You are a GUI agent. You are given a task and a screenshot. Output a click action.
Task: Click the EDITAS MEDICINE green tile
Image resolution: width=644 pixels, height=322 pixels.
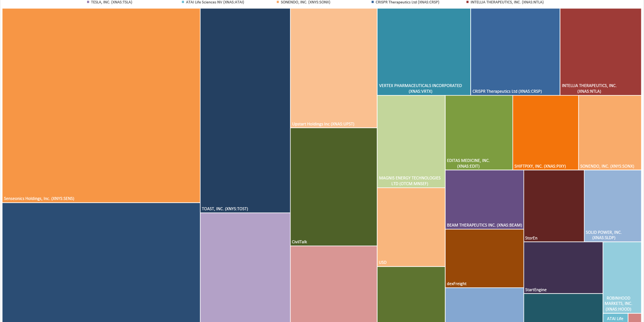point(479,132)
